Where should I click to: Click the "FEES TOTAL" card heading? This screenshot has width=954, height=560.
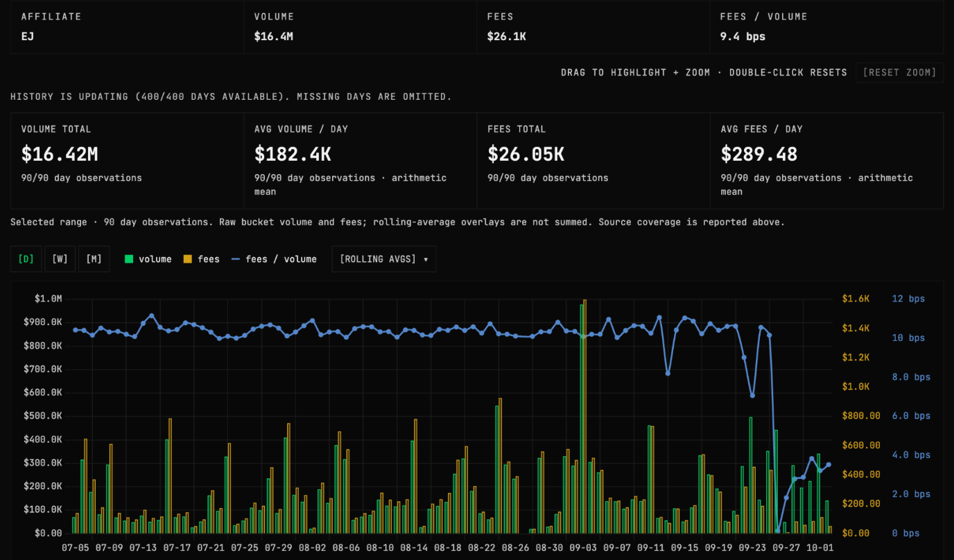coord(517,129)
